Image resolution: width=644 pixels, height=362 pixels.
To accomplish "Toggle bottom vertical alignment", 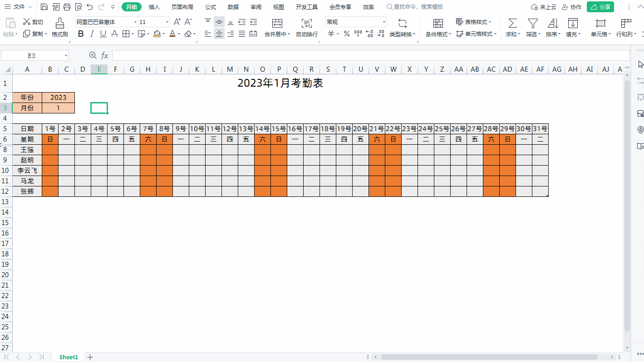I will coord(231,22).
